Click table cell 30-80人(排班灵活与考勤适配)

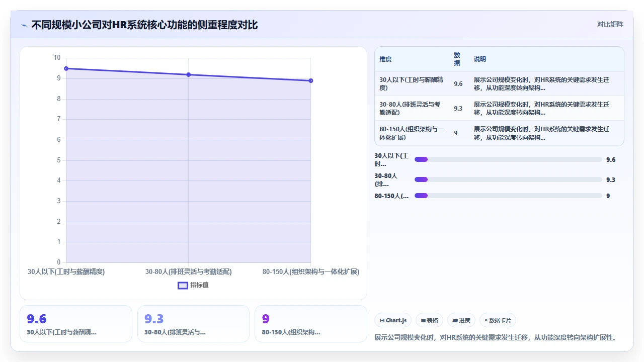412,108
